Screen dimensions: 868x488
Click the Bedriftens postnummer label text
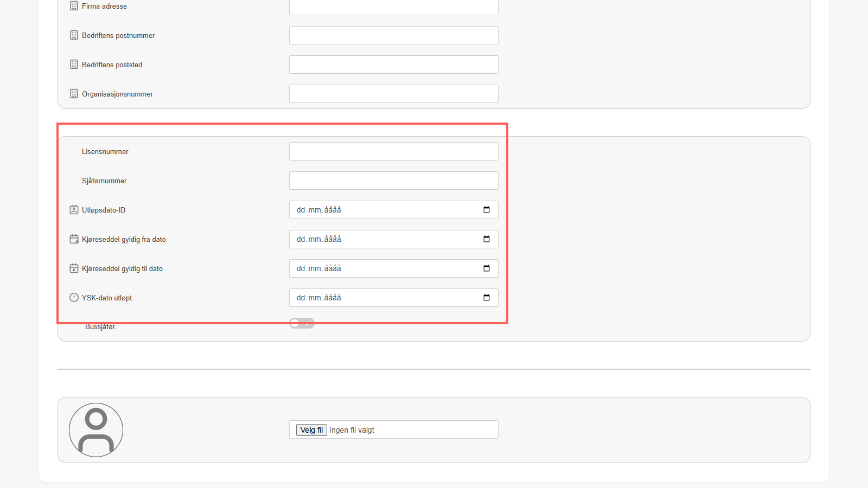coord(118,35)
